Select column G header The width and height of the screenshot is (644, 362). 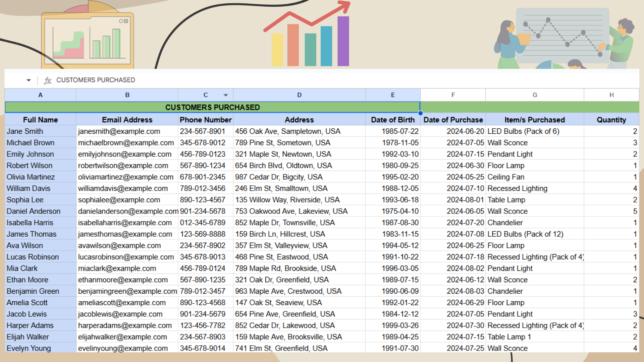535,95
